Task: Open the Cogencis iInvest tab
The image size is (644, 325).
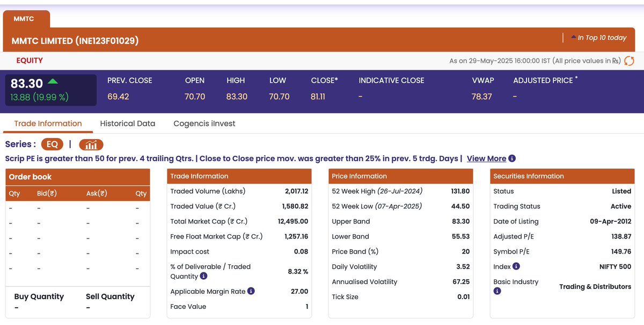Action: (x=204, y=123)
